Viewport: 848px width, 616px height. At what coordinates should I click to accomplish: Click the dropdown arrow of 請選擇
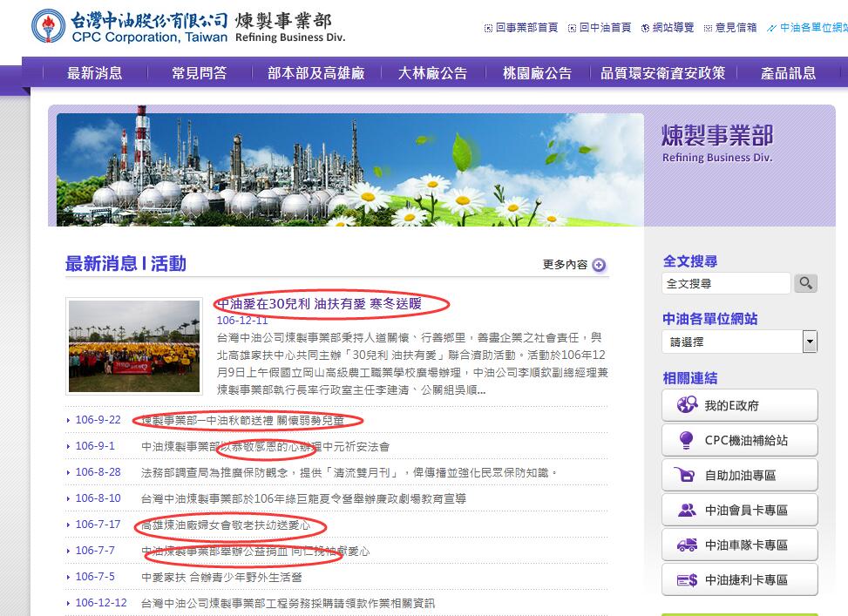[810, 342]
